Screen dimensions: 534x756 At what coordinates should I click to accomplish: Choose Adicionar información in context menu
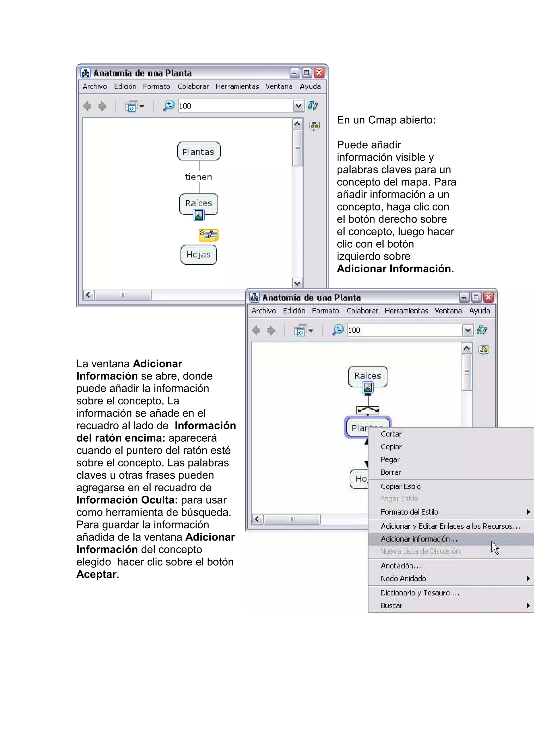[x=451, y=539]
